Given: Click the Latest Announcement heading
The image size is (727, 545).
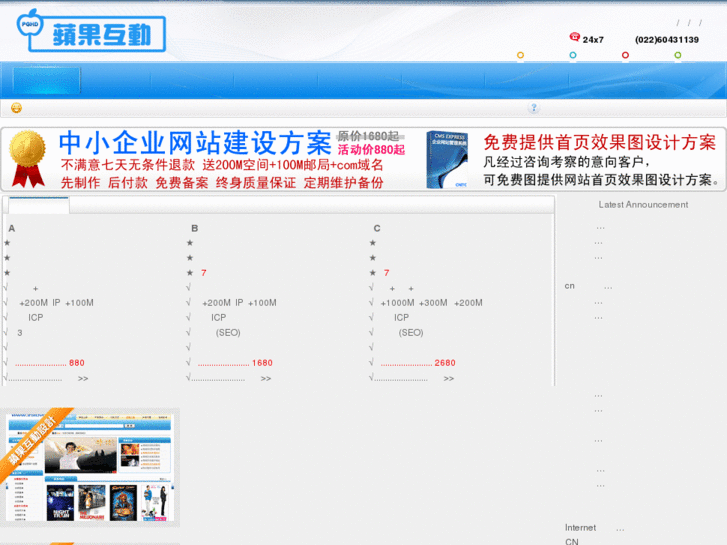Looking at the screenshot, I should (643, 205).
